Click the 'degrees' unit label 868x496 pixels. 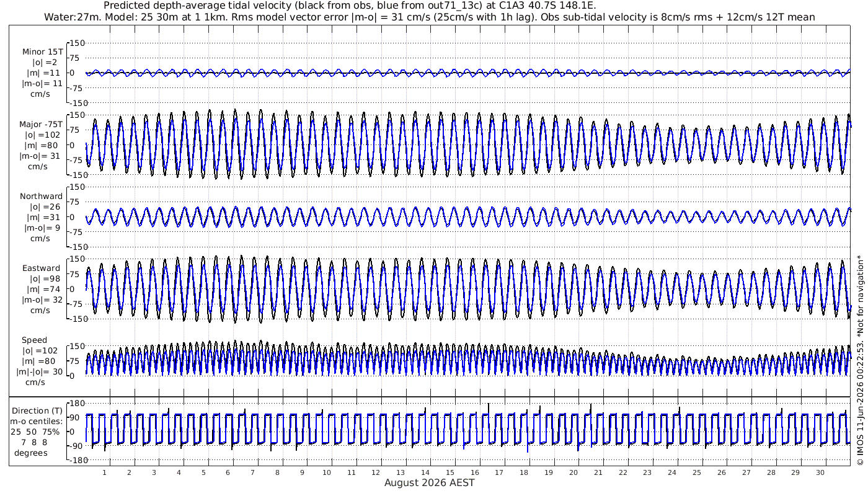31,453
